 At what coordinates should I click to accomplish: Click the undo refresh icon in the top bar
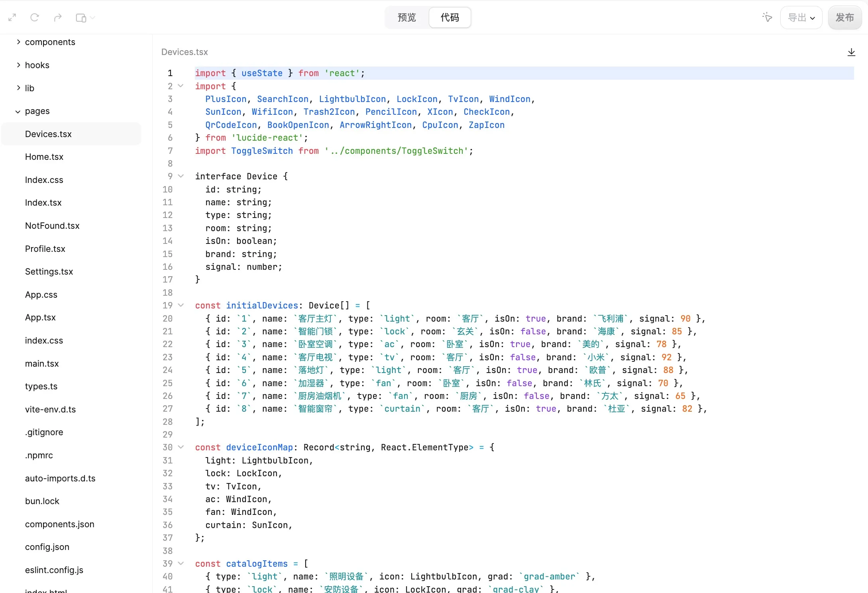tap(35, 18)
